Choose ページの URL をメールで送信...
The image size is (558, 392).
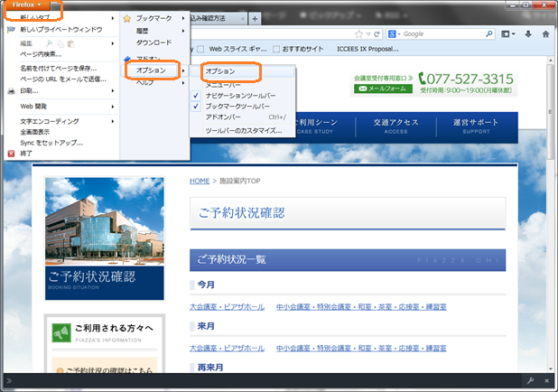point(62,79)
